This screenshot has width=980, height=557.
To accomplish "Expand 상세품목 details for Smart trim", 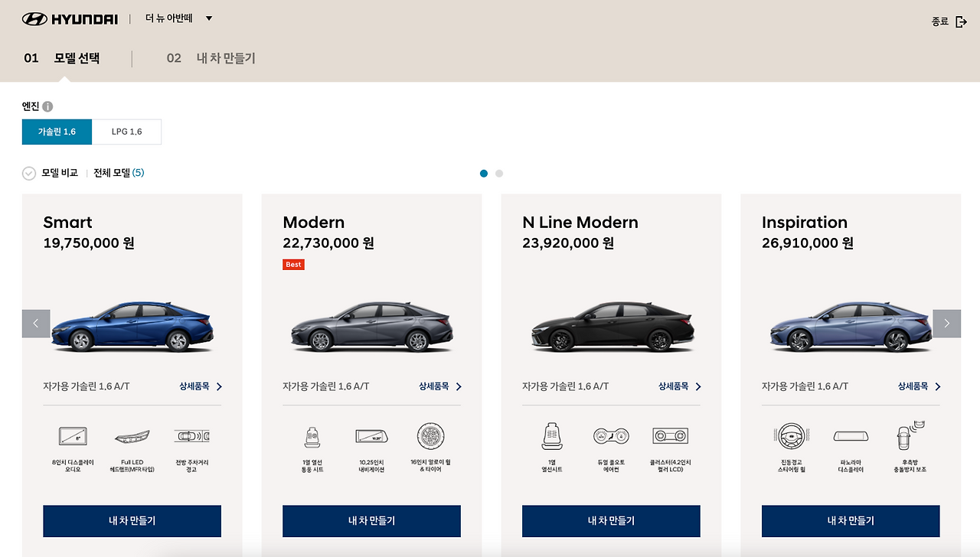I will pos(201,386).
